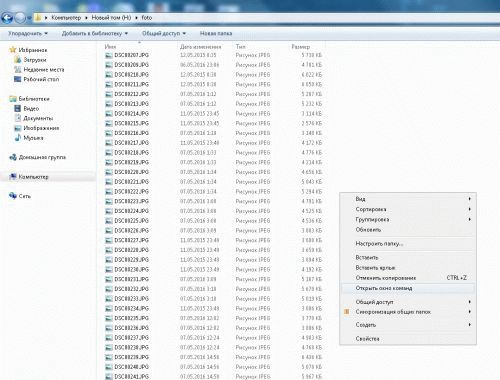Choose Свойства in the context menu

coord(408,339)
